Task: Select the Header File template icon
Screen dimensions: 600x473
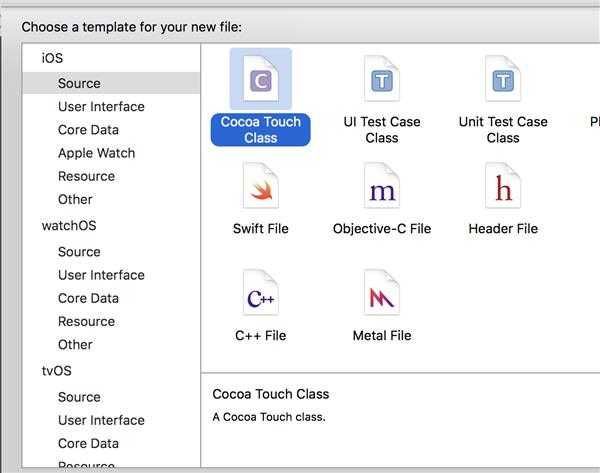Action: tap(503, 186)
